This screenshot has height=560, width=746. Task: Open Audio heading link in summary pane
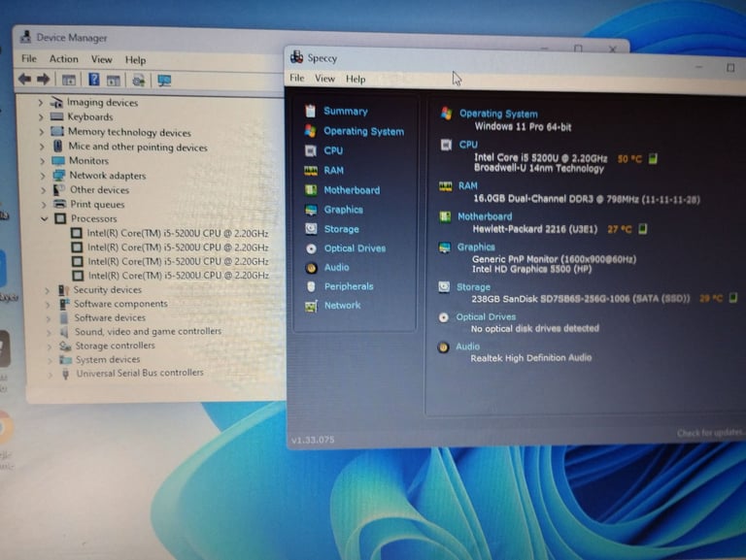coord(467,346)
